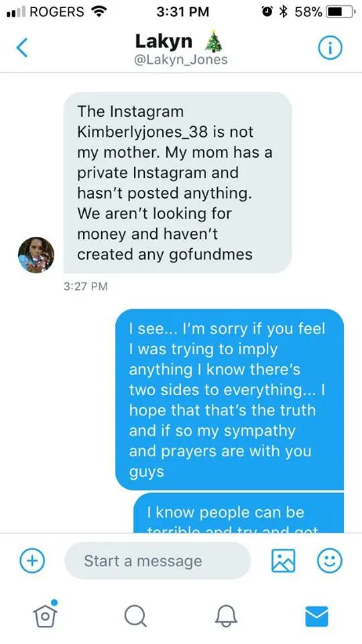This screenshot has height=644, width=362.
Task: Open the Notifications bell tab
Action: tap(226, 616)
